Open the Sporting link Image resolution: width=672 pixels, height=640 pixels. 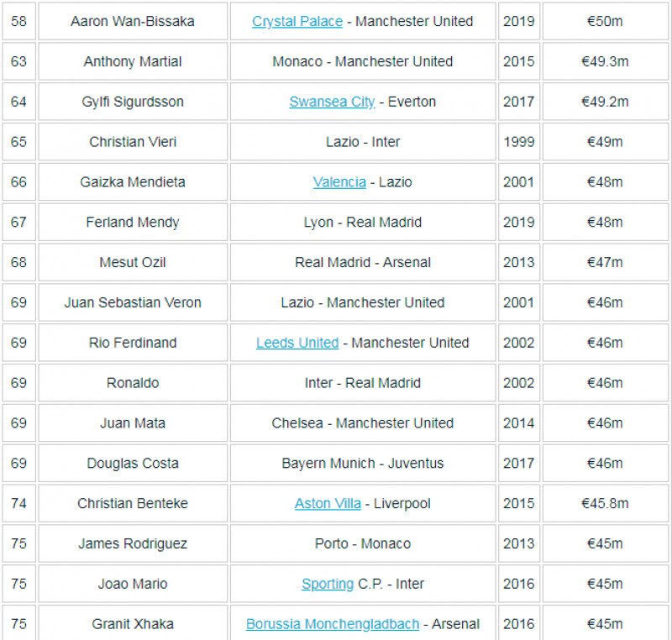point(328,584)
